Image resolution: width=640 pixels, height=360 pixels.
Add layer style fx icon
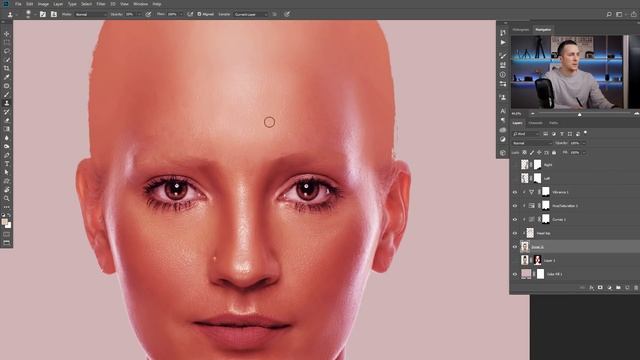[591, 288]
